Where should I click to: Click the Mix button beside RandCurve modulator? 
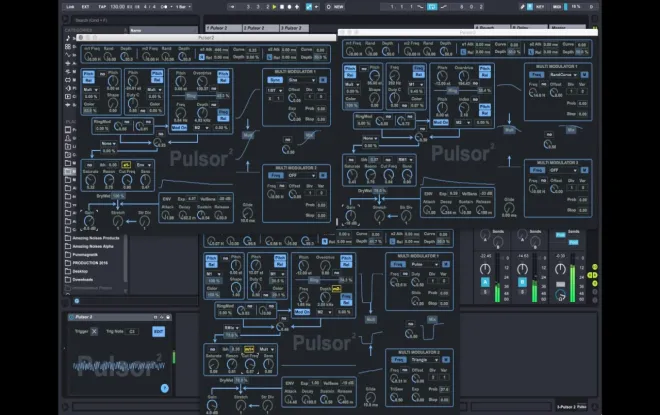tap(571, 130)
